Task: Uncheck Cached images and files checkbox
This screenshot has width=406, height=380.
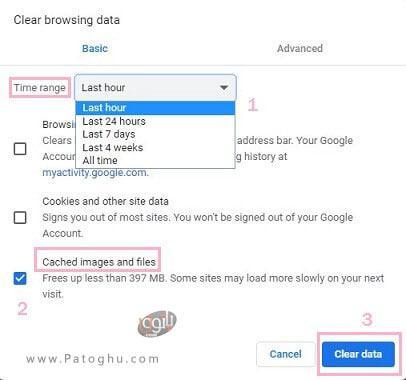Action: click(x=20, y=278)
